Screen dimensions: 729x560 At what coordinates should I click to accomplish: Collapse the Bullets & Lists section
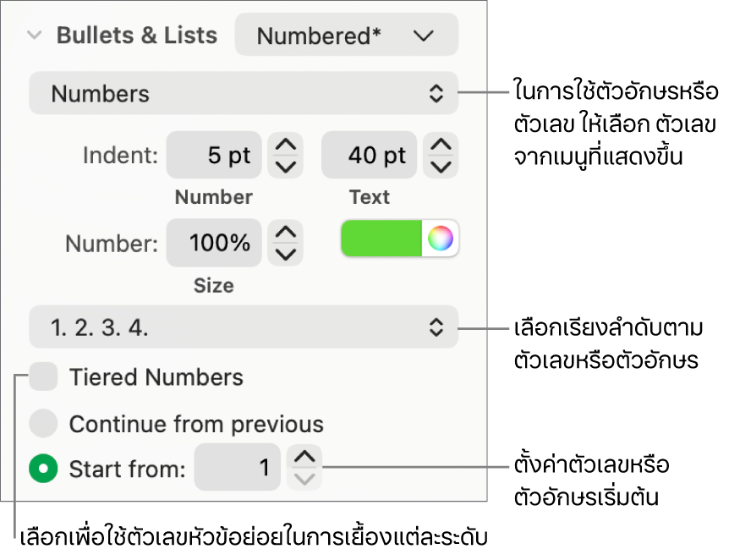pos(34,36)
